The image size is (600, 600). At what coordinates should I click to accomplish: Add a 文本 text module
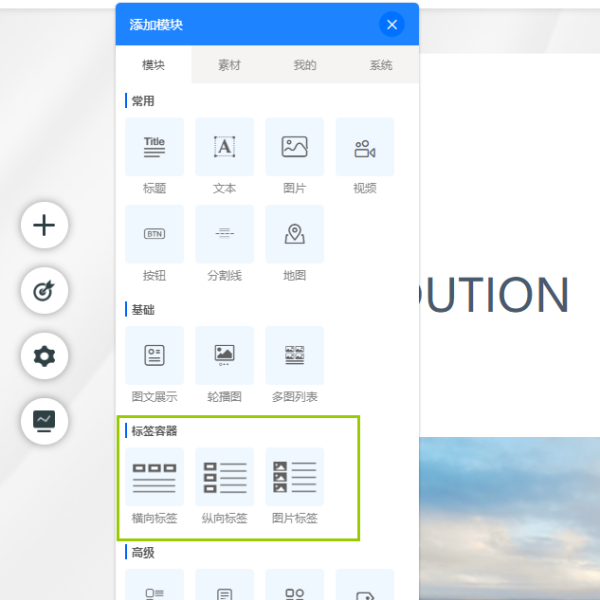click(225, 147)
